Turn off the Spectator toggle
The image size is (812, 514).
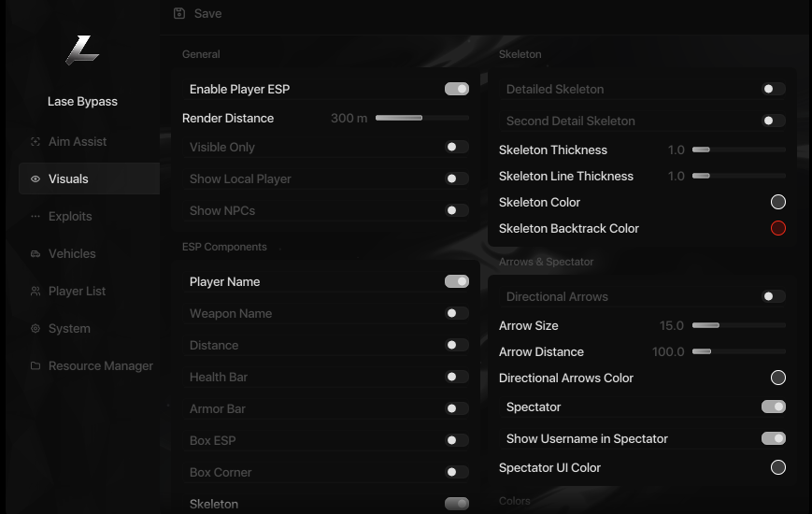(774, 407)
